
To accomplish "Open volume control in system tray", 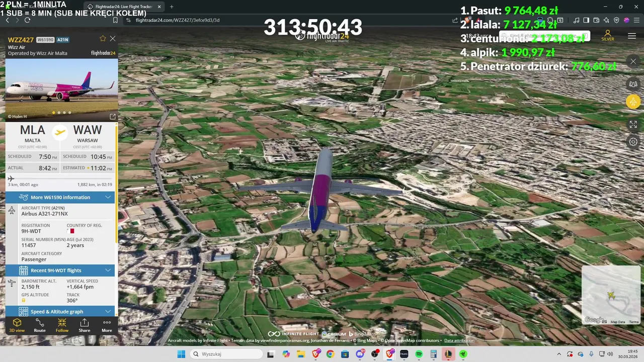I will point(610,354).
